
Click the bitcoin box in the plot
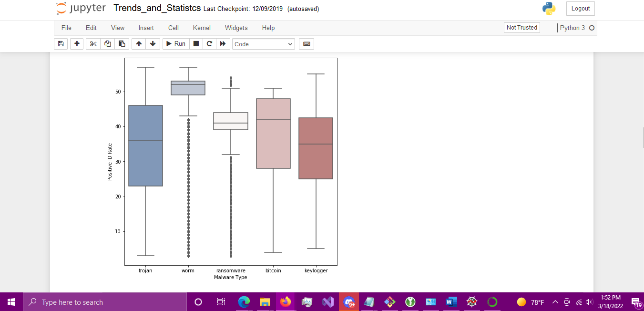tap(273, 134)
